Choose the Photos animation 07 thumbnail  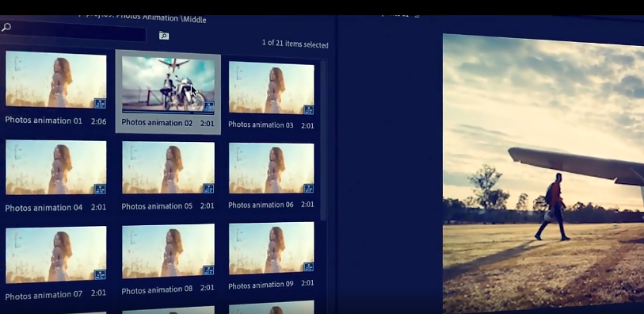point(56,254)
